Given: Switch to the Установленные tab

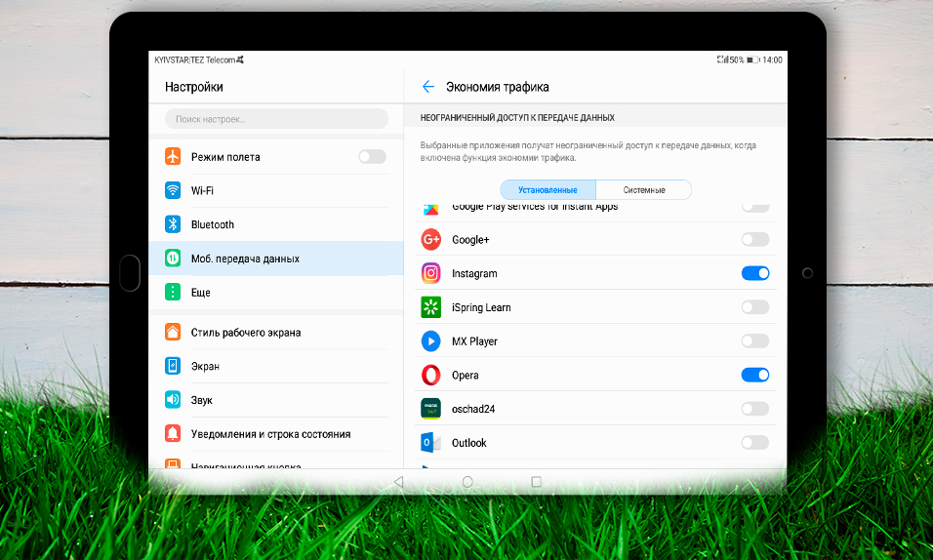Looking at the screenshot, I should 548,190.
